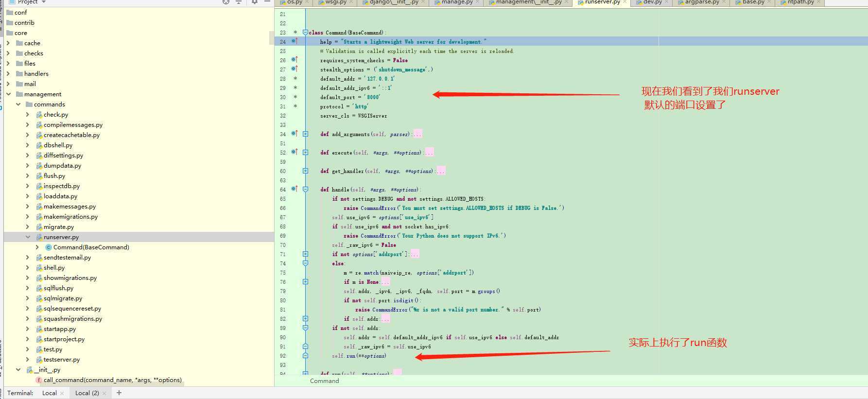Expand folded get_handler method
The width and height of the screenshot is (868, 399).
[x=305, y=171]
